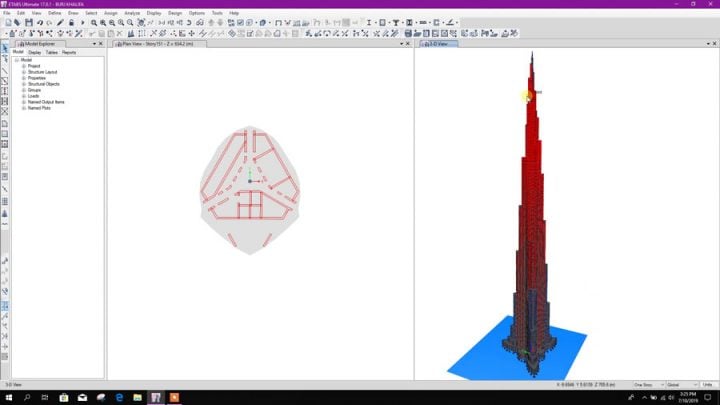
Task: Open the Draw menu
Action: point(73,13)
